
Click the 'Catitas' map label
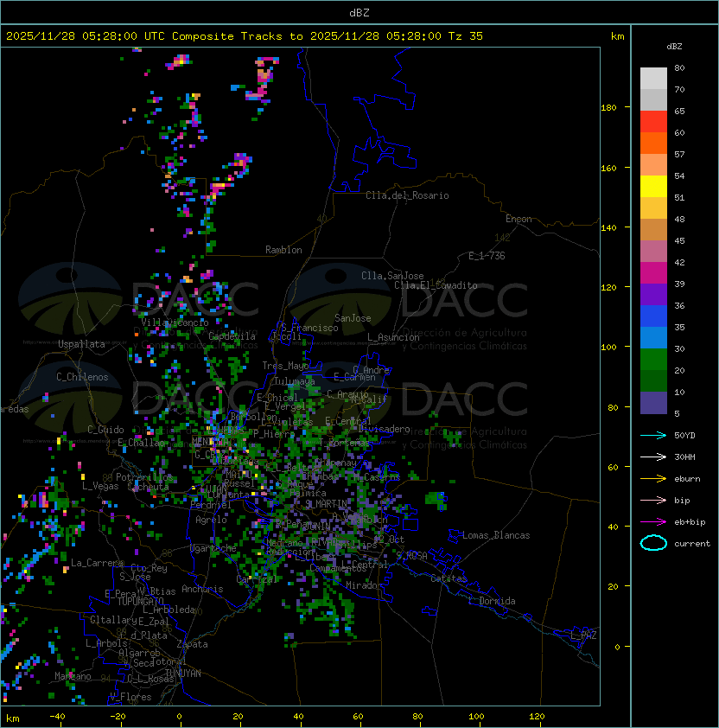tap(449, 578)
